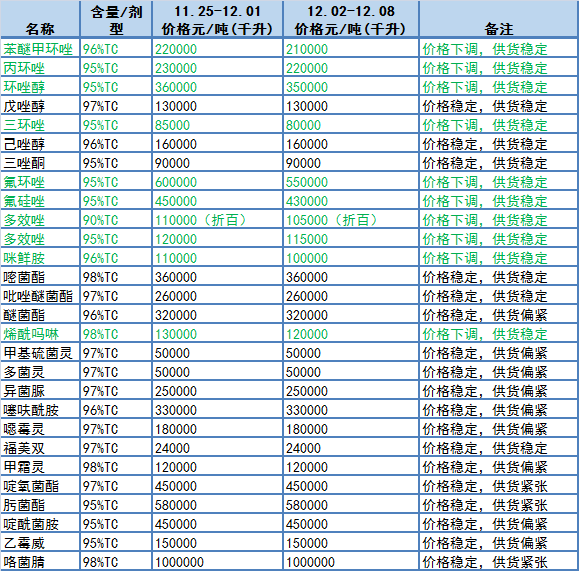Click the 氟环唑 600000 price cell
Screen dimensions: 579x571
pyautogui.click(x=217, y=182)
